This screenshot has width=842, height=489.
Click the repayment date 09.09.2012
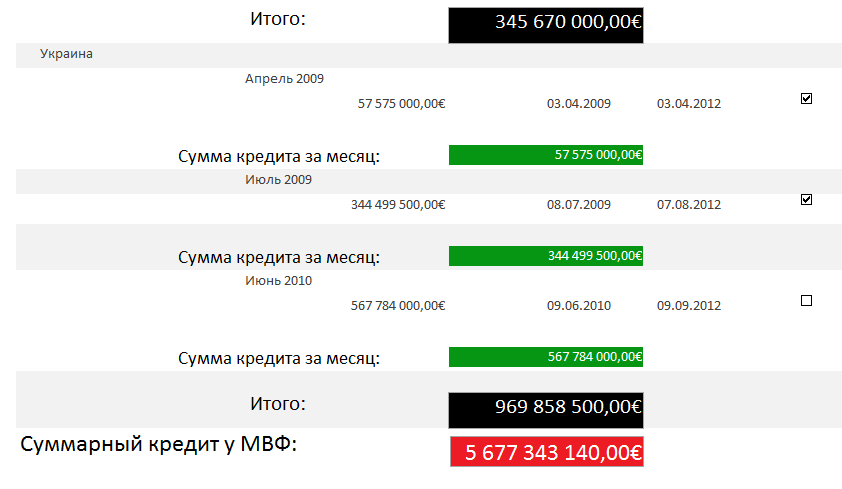(x=688, y=305)
